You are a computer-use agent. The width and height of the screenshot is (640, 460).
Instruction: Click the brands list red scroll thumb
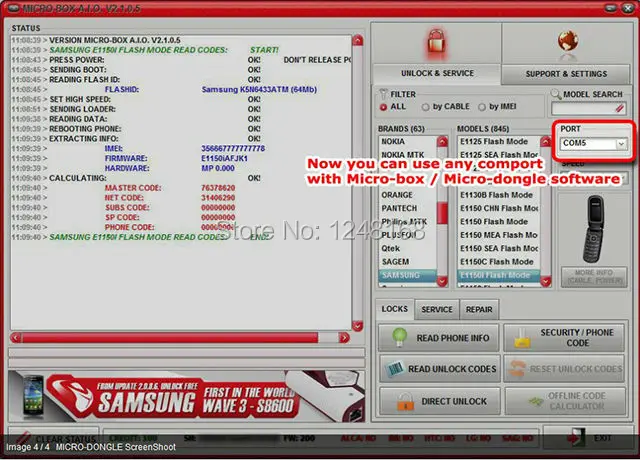coord(442,213)
